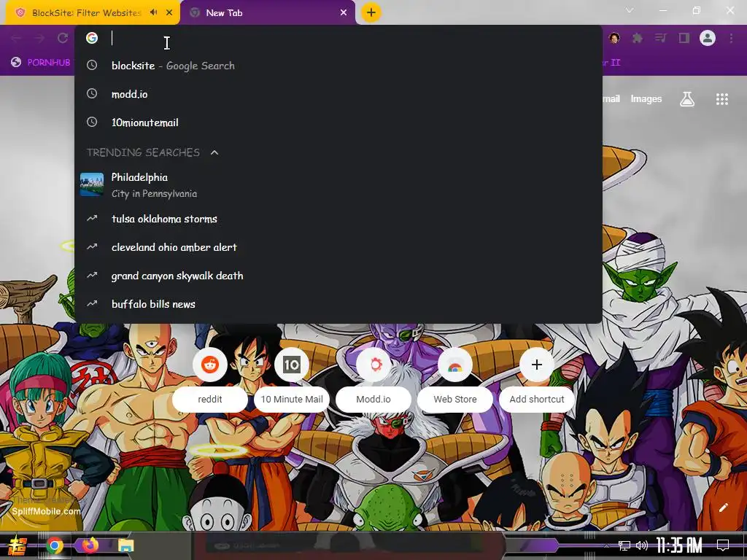The image size is (747, 560).
Task: Click the avatar extension icon in toolbar
Action: 614,38
